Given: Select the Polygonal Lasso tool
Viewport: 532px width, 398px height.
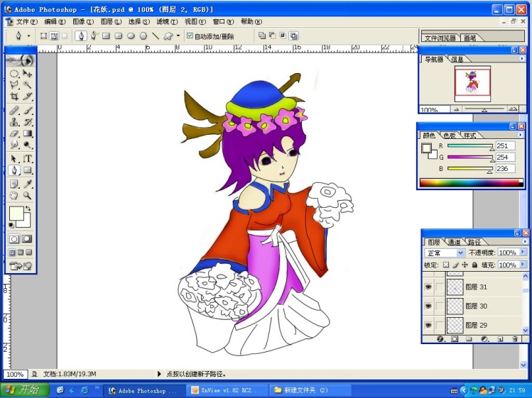Looking at the screenshot, I should [14, 84].
